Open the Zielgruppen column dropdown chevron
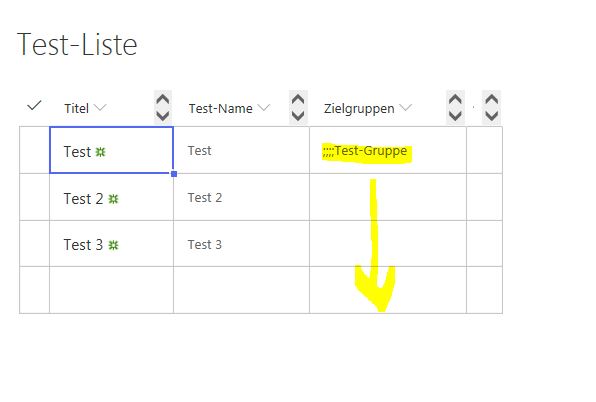The image size is (596, 402). click(406, 108)
